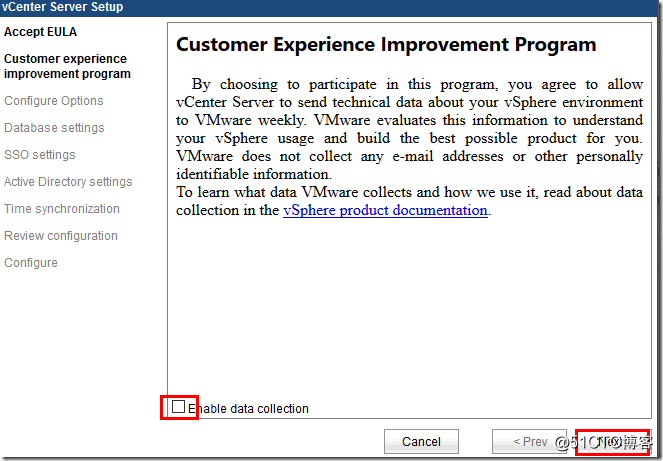Click the vCenter Server Setup title
Screen dimensions: 663x461
[62, 7]
